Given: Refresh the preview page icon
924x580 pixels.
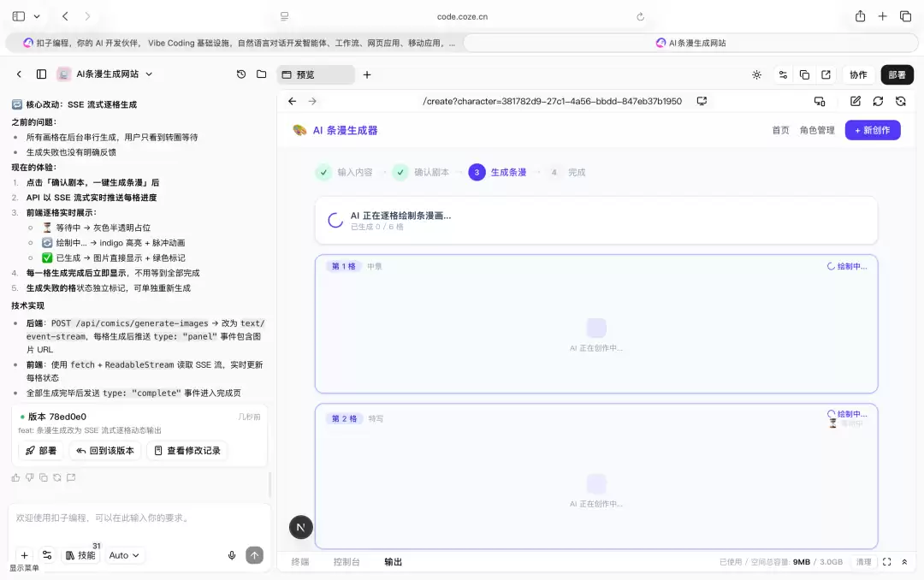Looking at the screenshot, I should coord(878,102).
